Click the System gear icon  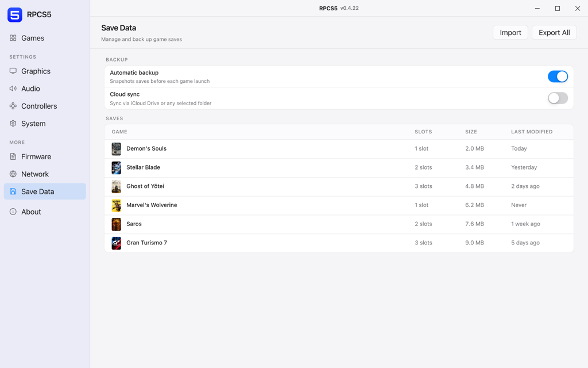[13, 124]
